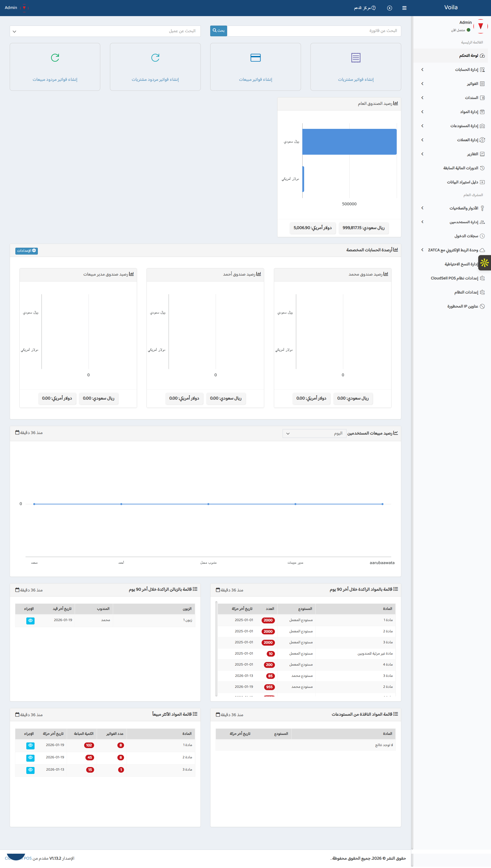Click the cloud icon for ZATCA integration
The image size is (491, 868).
[x=482, y=251]
